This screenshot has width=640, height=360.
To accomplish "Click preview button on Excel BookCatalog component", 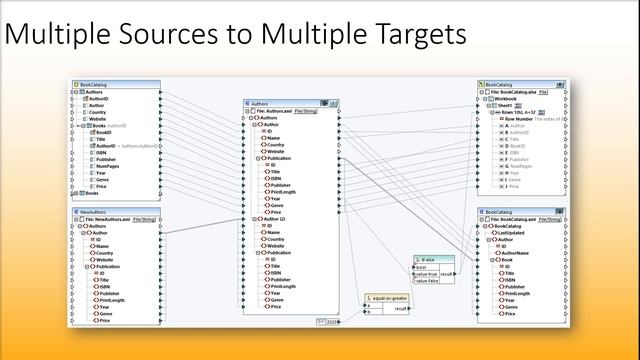I will (x=560, y=84).
